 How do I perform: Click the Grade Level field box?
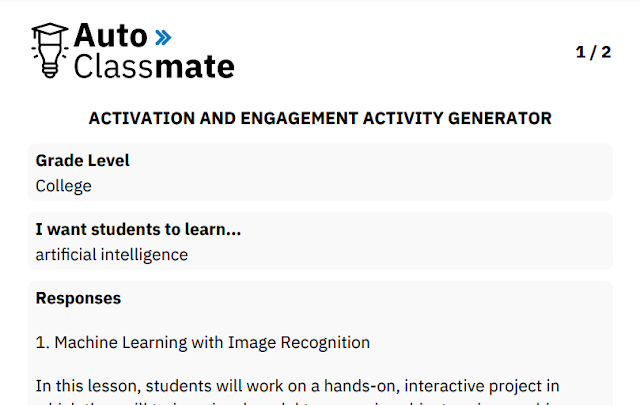(320, 172)
